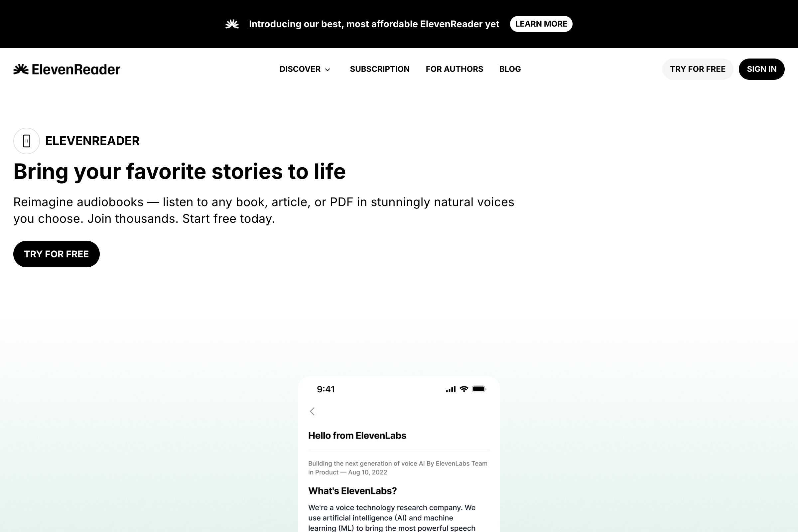
Task: Click the Hello from ElevenLabs article title
Action: [357, 436]
